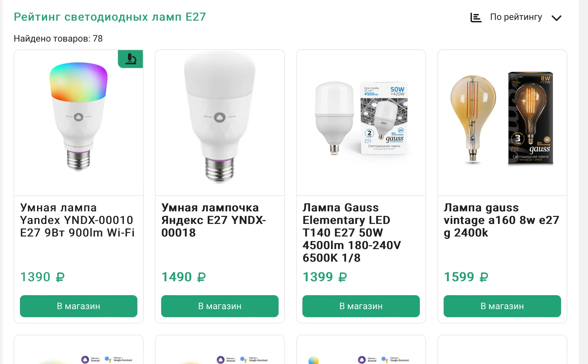Viewport: 588px width, 364px height.
Task: Open the 'По рейтингу' sorting dropdown
Action: [516, 17]
